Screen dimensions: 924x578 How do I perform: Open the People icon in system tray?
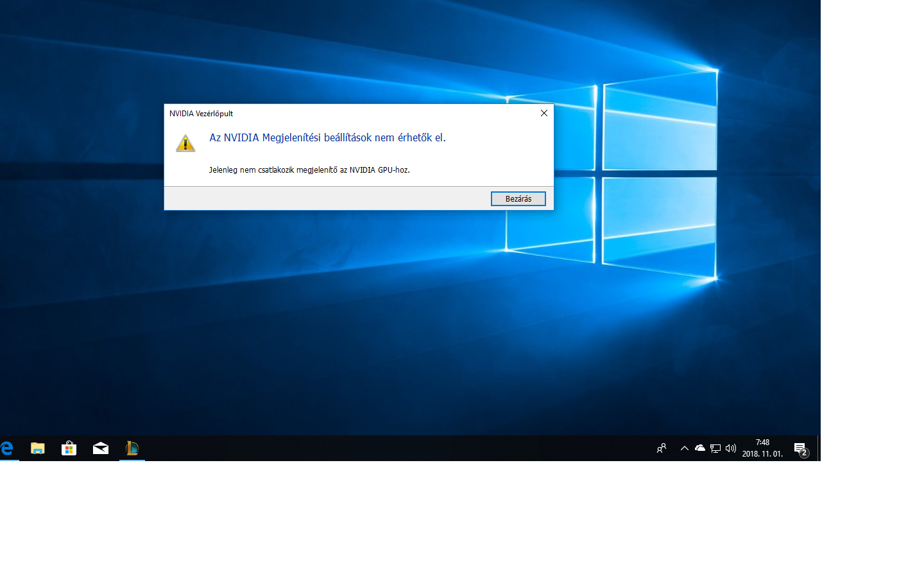coord(662,448)
